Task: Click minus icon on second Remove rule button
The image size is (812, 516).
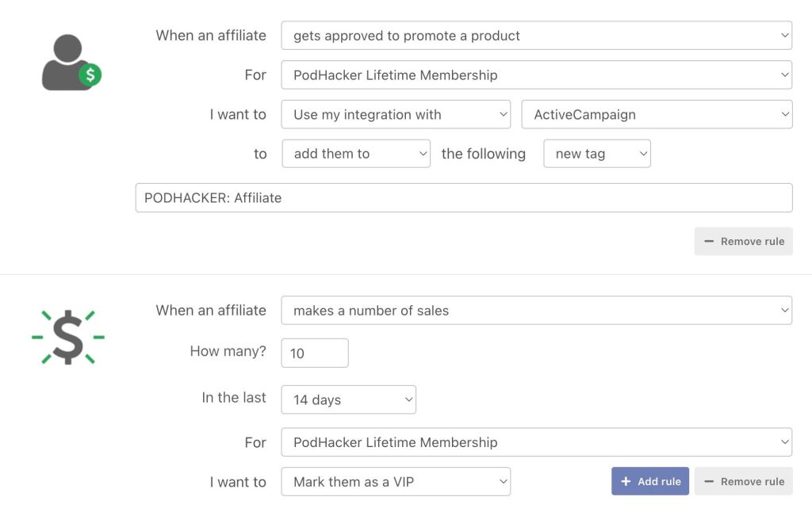Action: pyautogui.click(x=709, y=482)
